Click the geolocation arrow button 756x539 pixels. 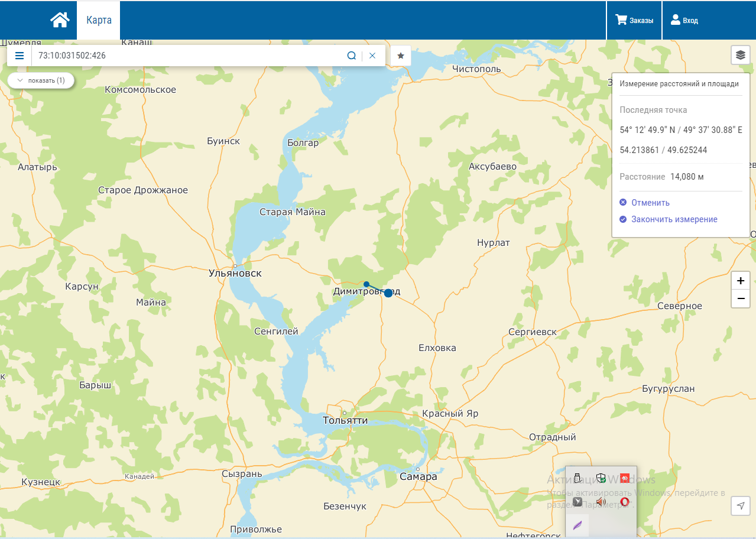pyautogui.click(x=740, y=505)
